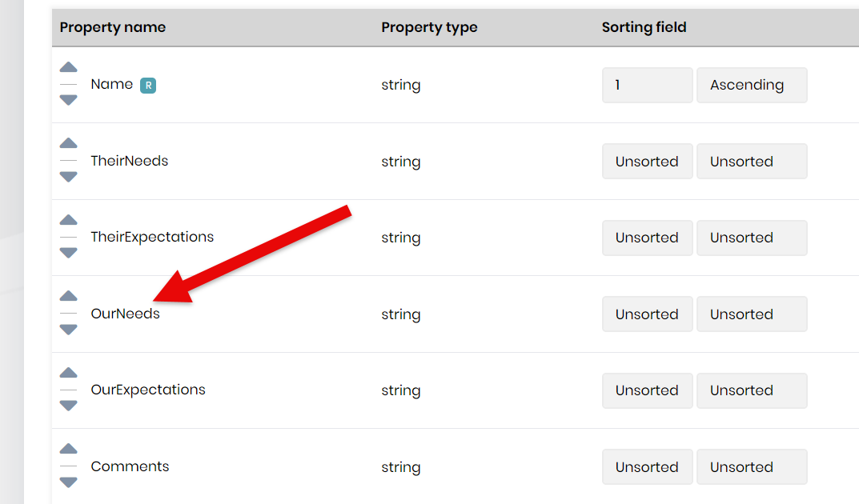Click the Name sort order field showing 1
The width and height of the screenshot is (859, 504).
point(647,85)
